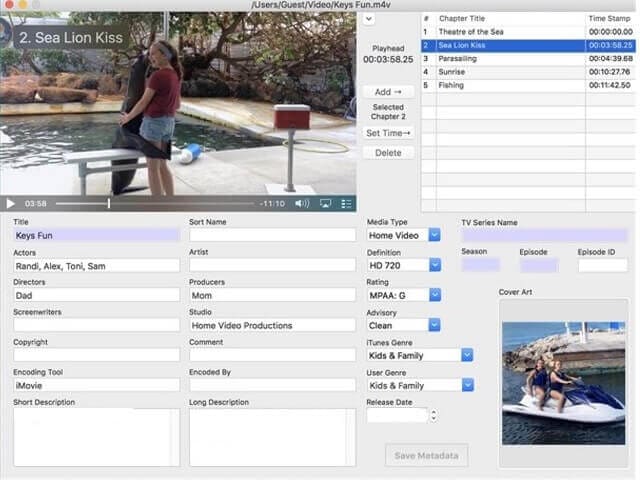This screenshot has width=640, height=482.
Task: Click the Screenwriters field
Action: [x=96, y=325]
